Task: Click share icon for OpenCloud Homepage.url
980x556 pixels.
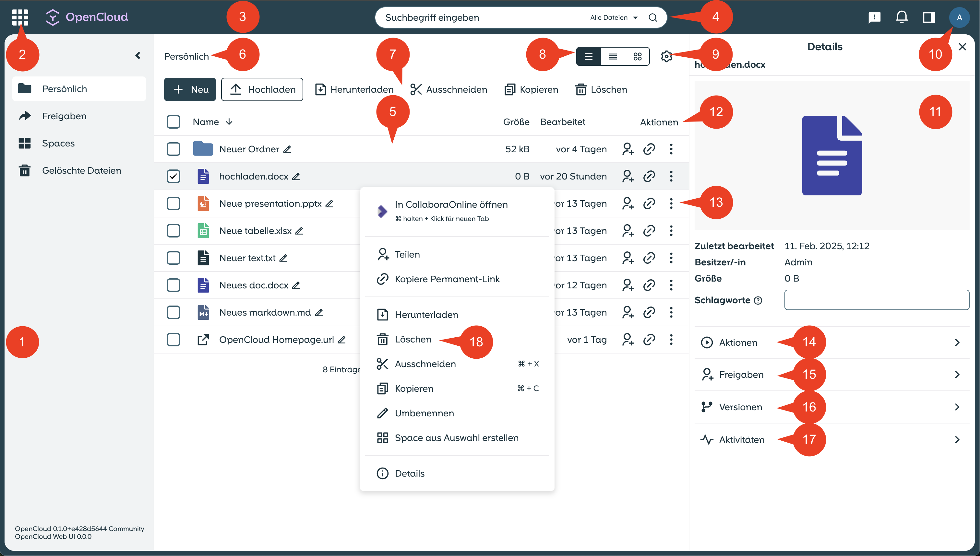Action: (x=628, y=340)
